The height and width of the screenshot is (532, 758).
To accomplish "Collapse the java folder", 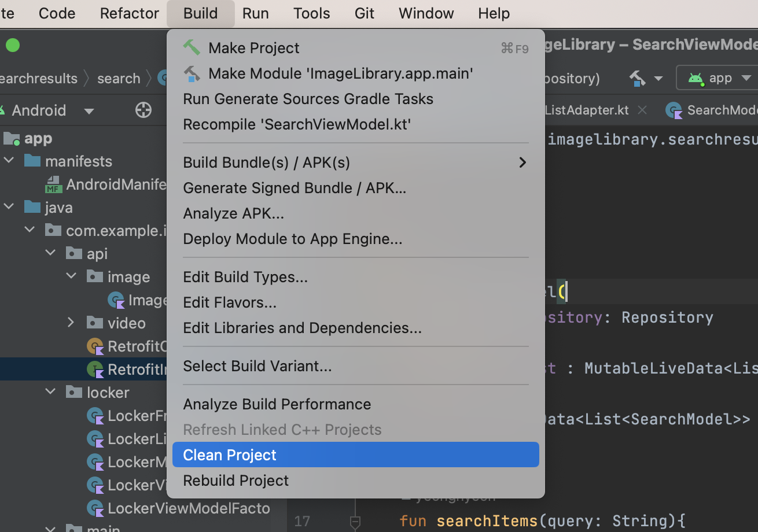I will (9, 207).
